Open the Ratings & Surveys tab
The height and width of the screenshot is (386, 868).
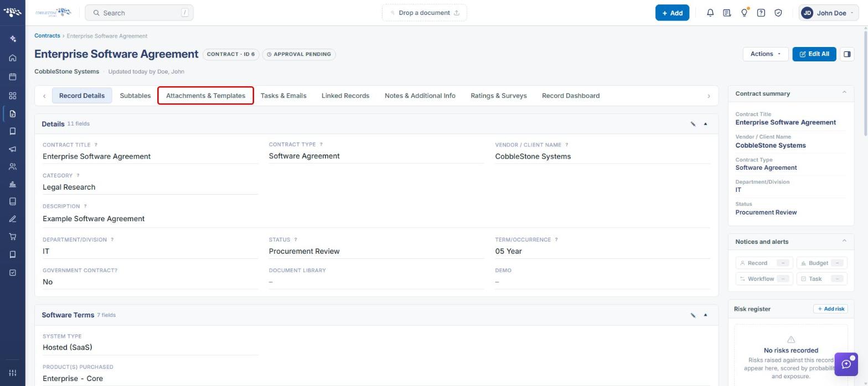point(499,96)
